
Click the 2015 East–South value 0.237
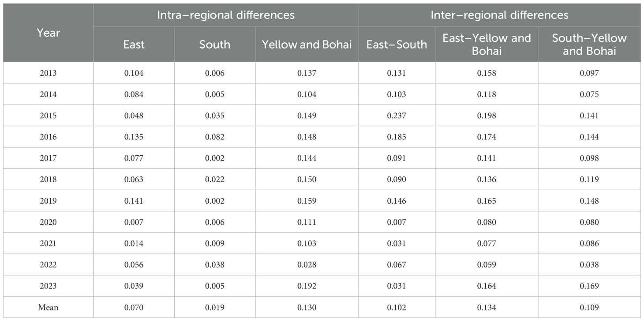pos(397,116)
